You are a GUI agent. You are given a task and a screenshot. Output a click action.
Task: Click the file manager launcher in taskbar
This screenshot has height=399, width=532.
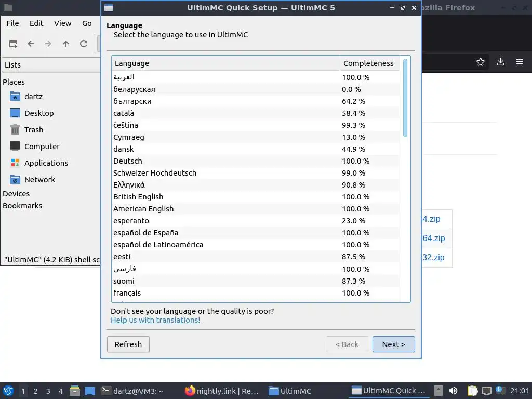click(x=75, y=391)
